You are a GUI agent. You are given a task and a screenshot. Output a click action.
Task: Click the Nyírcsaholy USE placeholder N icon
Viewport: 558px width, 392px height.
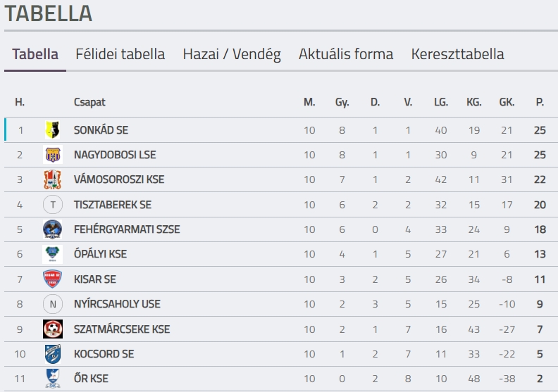point(53,304)
